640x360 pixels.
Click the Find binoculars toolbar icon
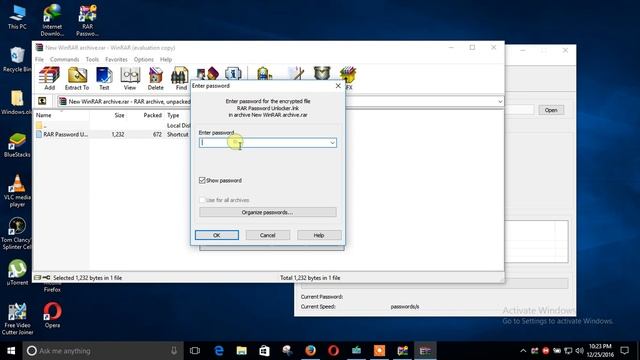click(x=180, y=78)
